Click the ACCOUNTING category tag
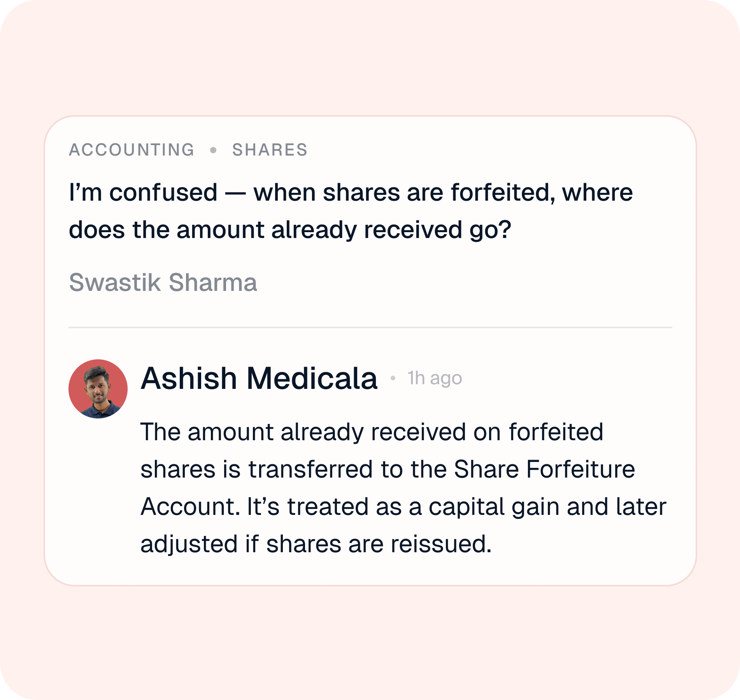Screen dimensions: 740x700 [132, 150]
